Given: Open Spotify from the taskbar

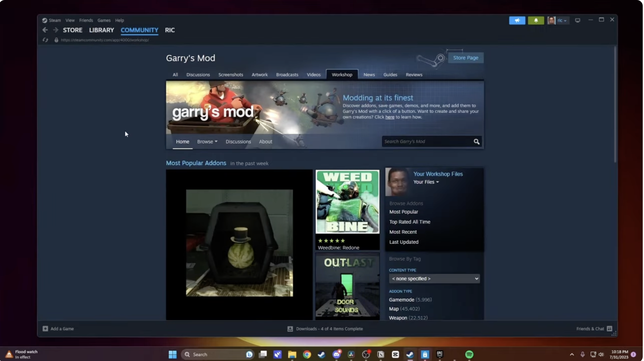Looking at the screenshot, I should [x=470, y=355].
